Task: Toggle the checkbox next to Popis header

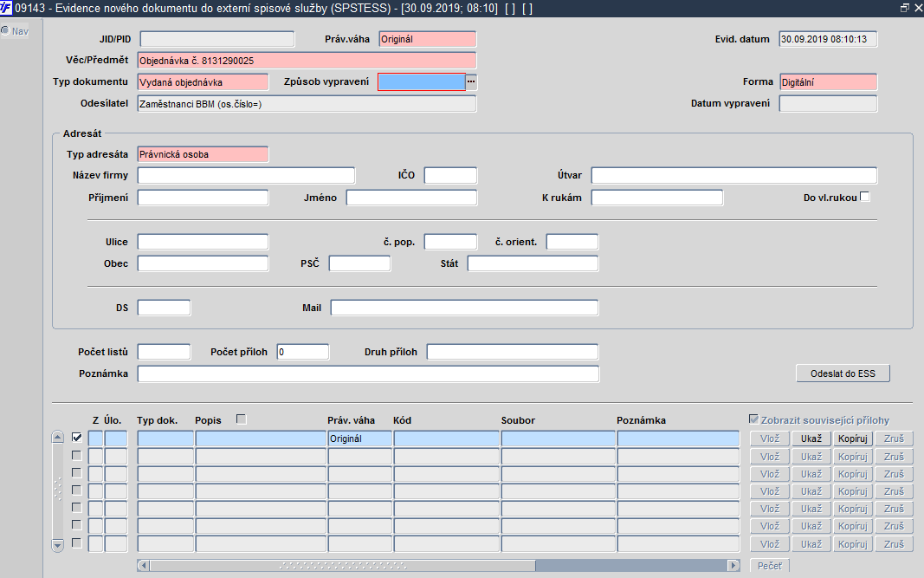Action: click(241, 419)
